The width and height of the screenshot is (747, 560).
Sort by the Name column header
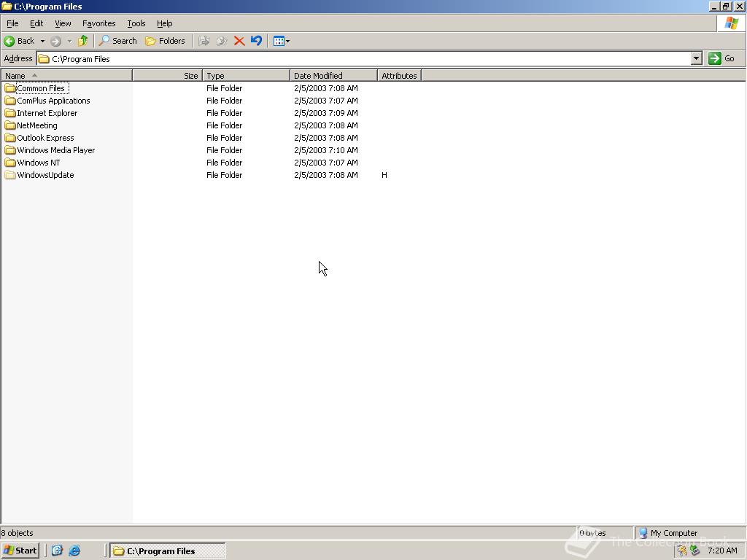click(x=66, y=75)
